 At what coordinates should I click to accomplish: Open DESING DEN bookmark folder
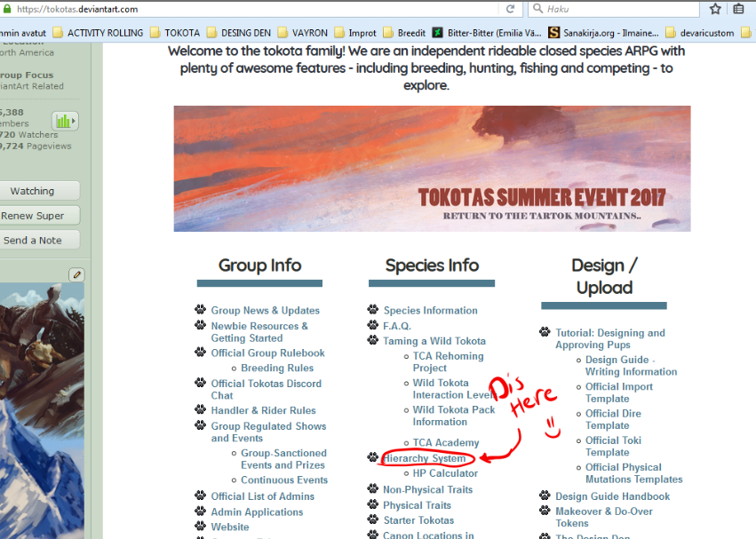(x=239, y=33)
